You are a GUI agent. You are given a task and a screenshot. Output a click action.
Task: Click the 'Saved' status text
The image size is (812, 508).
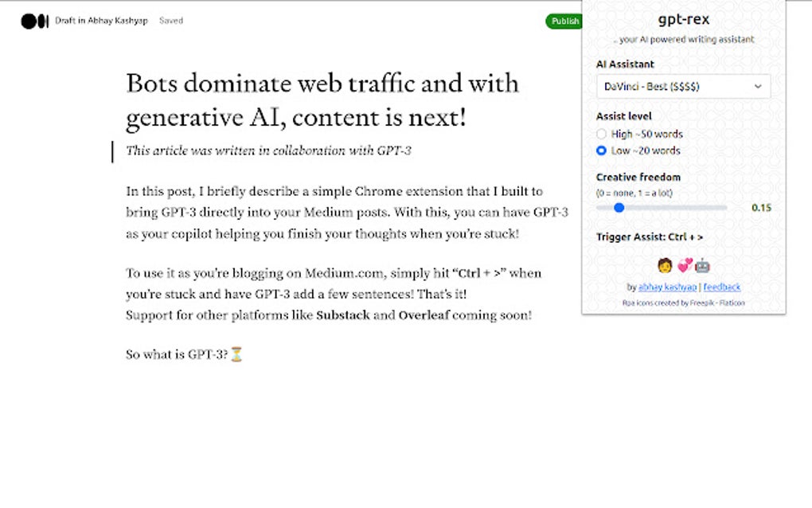170,21
